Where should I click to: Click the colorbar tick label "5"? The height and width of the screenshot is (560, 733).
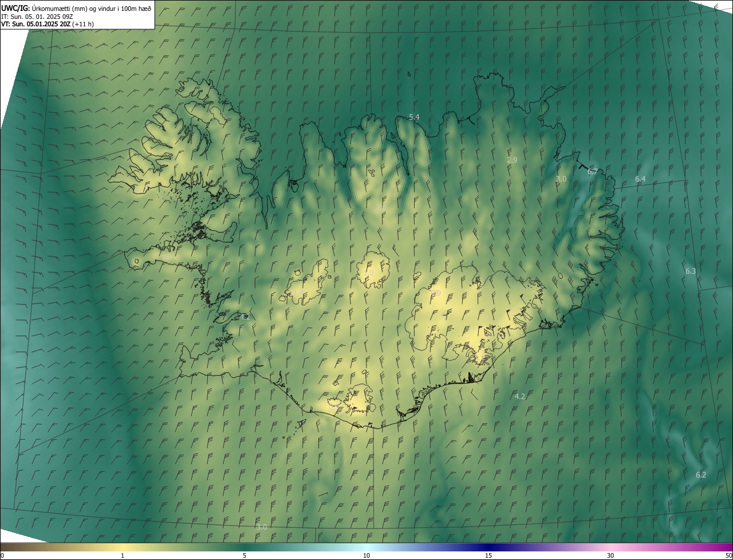tap(245, 555)
